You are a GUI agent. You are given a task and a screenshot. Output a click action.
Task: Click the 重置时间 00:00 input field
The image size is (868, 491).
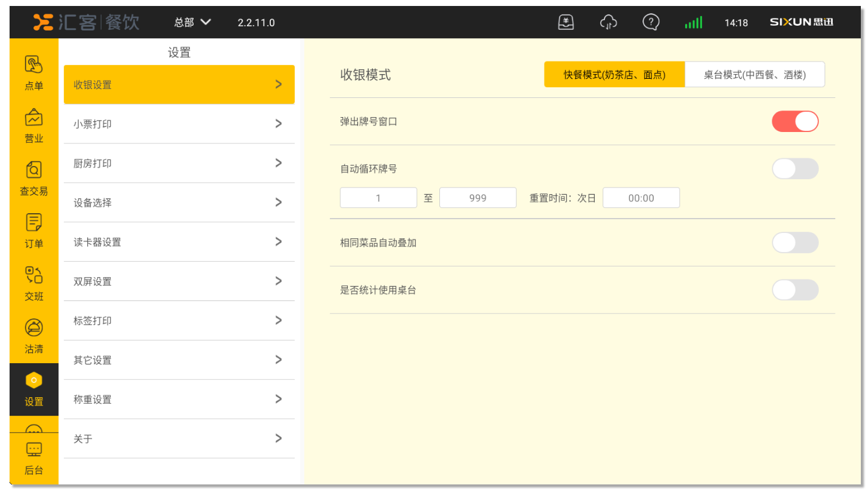641,198
